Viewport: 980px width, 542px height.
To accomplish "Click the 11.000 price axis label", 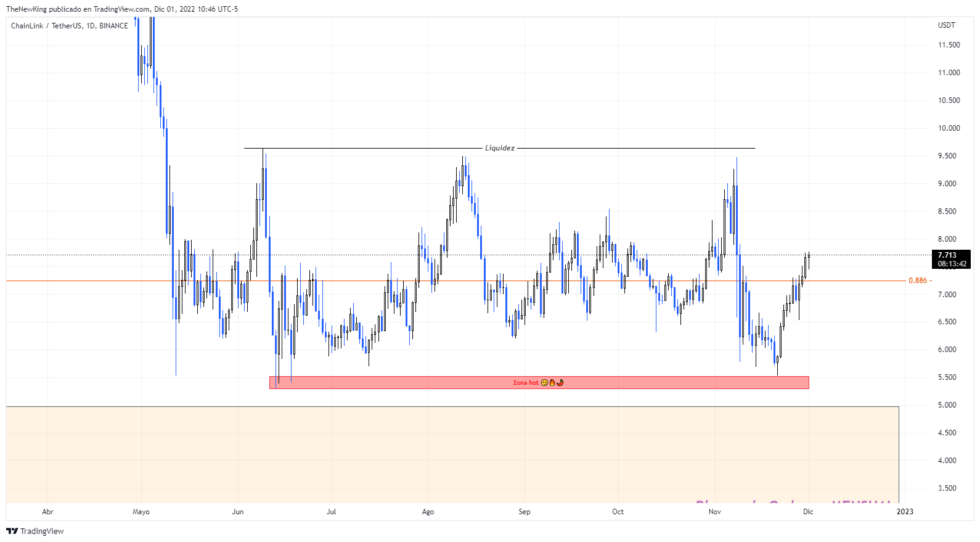I will (x=949, y=73).
